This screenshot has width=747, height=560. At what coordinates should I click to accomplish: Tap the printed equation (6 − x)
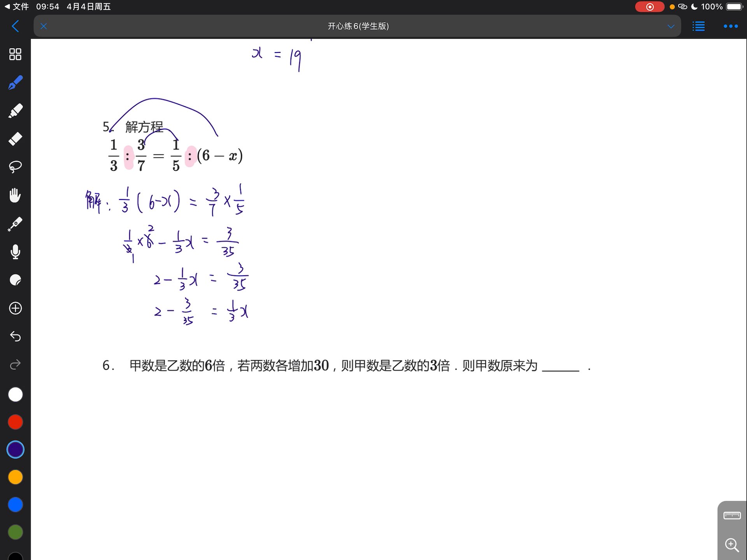[220, 156]
